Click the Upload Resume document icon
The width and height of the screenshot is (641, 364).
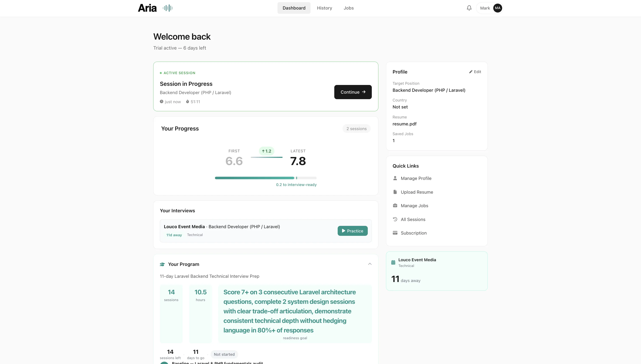[x=395, y=192]
